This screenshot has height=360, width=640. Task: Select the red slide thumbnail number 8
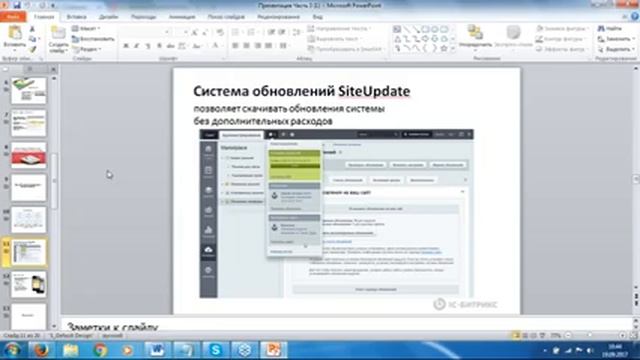[29, 156]
